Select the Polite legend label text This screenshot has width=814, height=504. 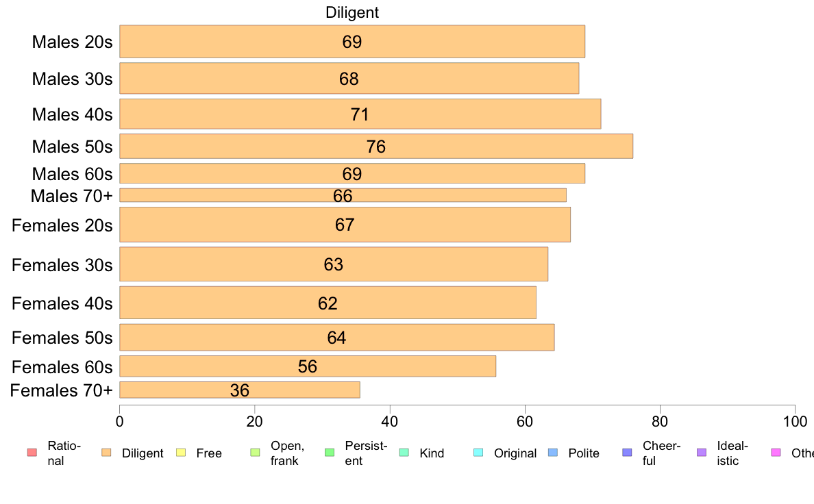[584, 453]
